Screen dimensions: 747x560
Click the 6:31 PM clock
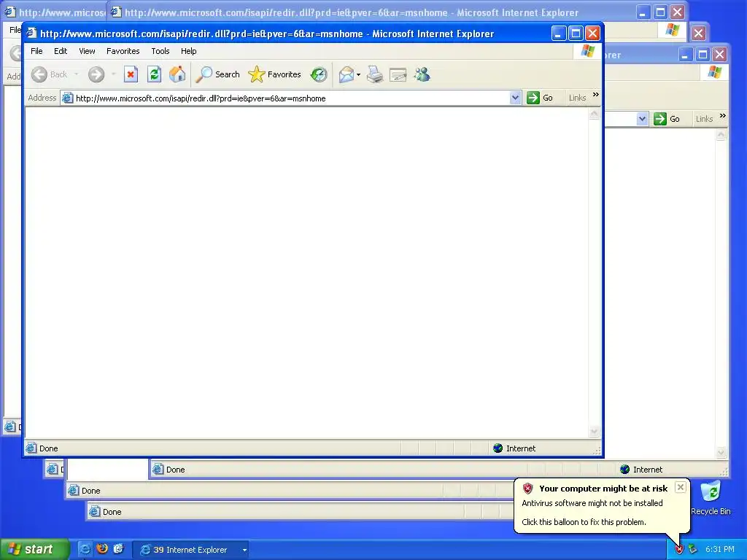pos(719,550)
